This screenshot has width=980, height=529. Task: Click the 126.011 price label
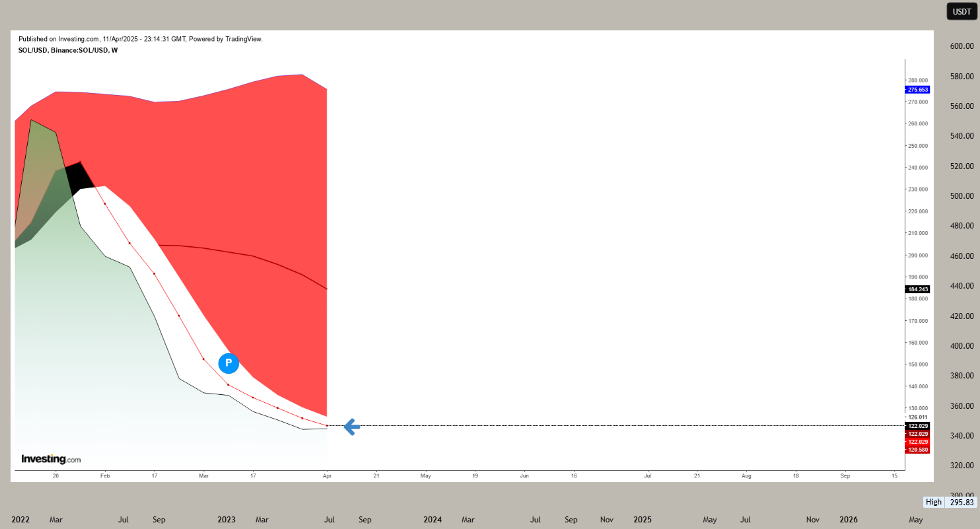(x=919, y=417)
